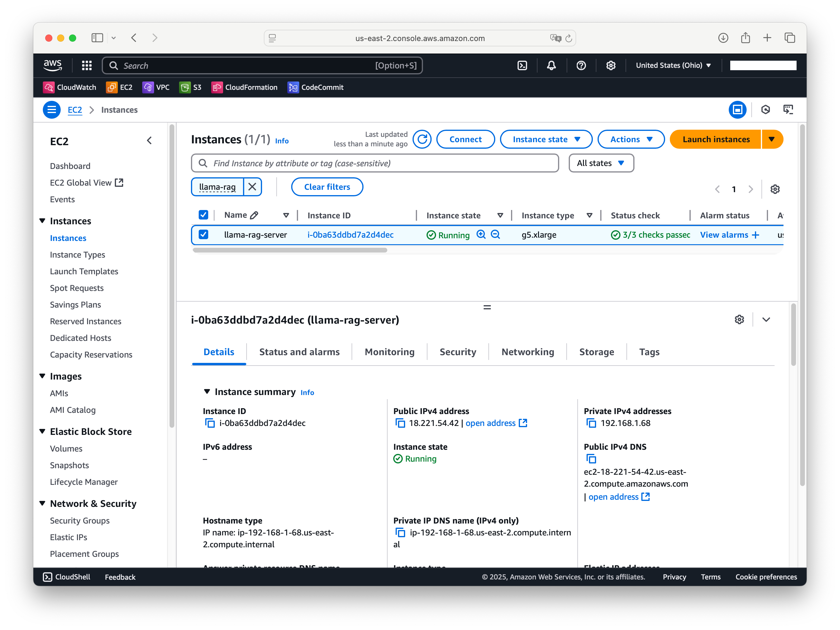Collapse the Instance summary section
Screen dimensions: 840x630
point(207,391)
